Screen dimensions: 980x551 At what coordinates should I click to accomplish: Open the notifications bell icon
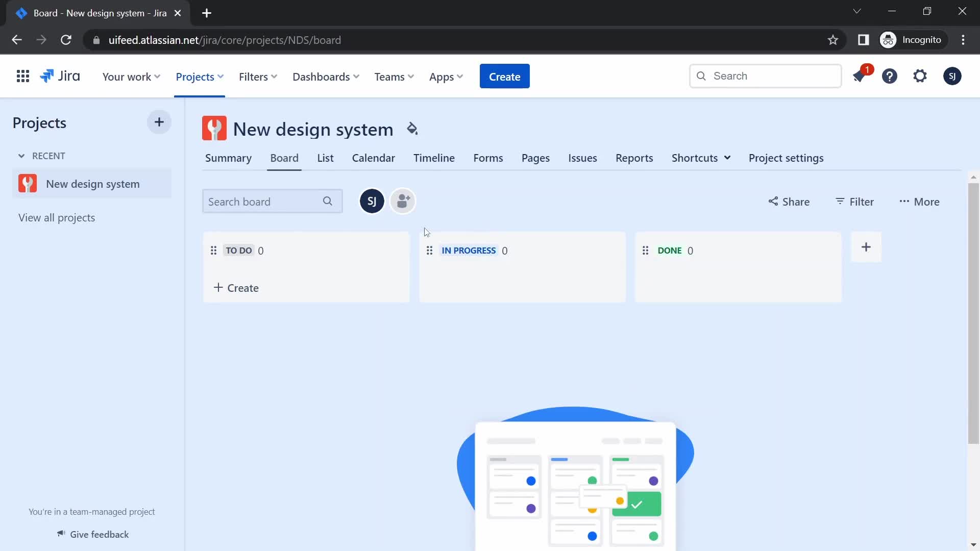pyautogui.click(x=860, y=76)
